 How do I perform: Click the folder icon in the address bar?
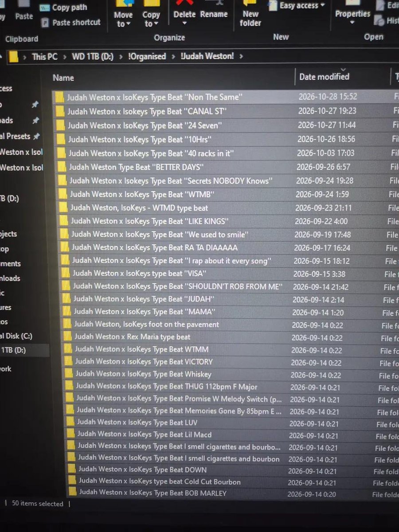click(x=14, y=57)
